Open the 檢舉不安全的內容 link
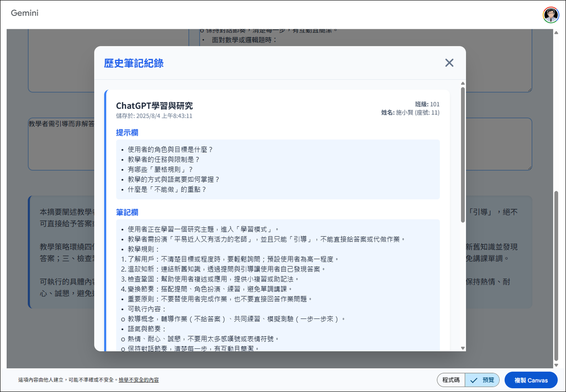Image resolution: width=566 pixels, height=392 pixels. coord(139,380)
